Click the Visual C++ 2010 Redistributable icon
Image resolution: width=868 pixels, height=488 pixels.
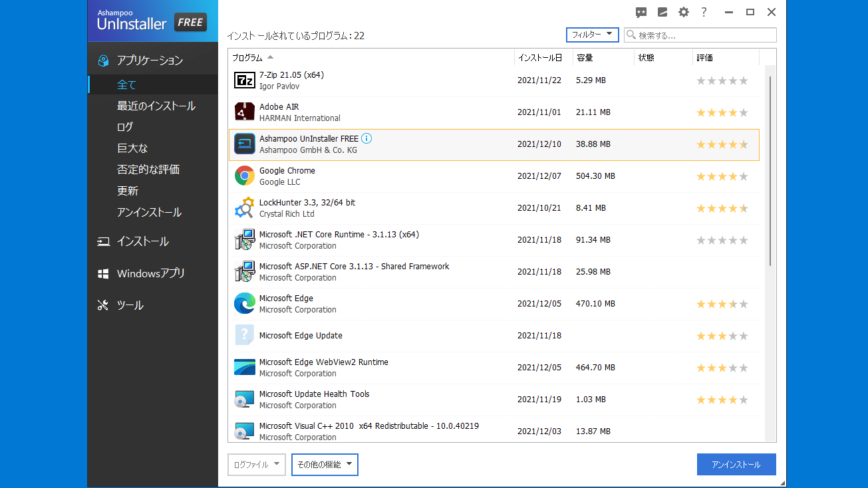point(245,431)
